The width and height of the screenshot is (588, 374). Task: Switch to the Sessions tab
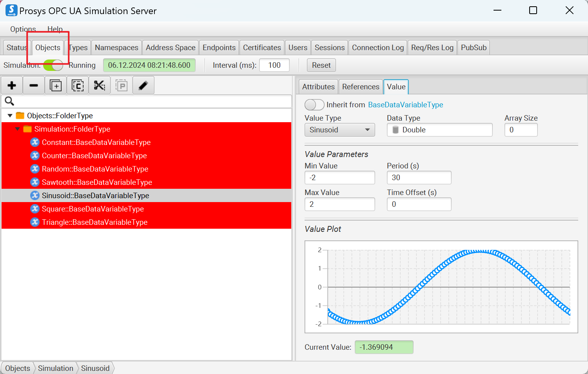coord(330,47)
